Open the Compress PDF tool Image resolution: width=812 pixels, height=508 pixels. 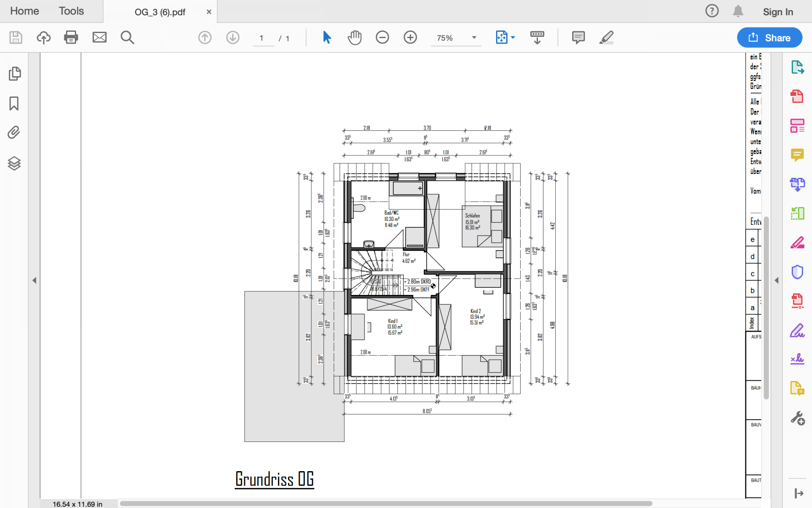[x=797, y=301]
